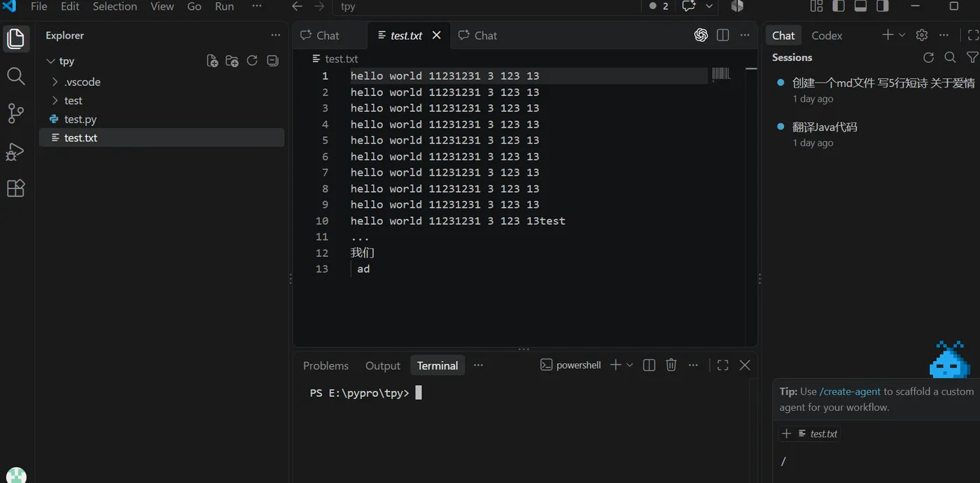Open dropdown next to new chat plus

coord(902,35)
